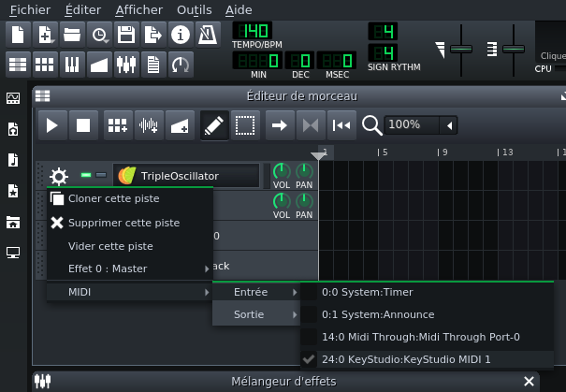The height and width of the screenshot is (392, 566).
Task: Open the instrument plugins sidebar icon
Action: (13, 98)
